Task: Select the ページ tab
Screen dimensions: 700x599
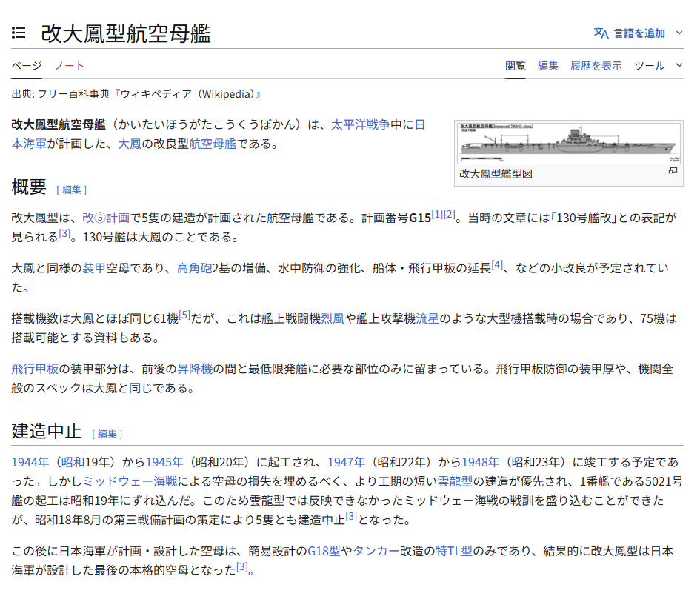Action: (x=26, y=65)
